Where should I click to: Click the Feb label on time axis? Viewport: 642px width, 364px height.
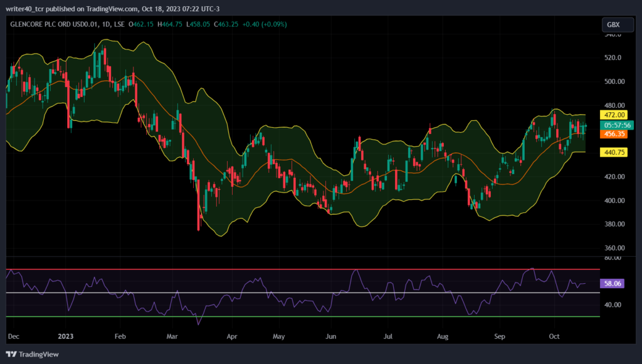(120, 336)
